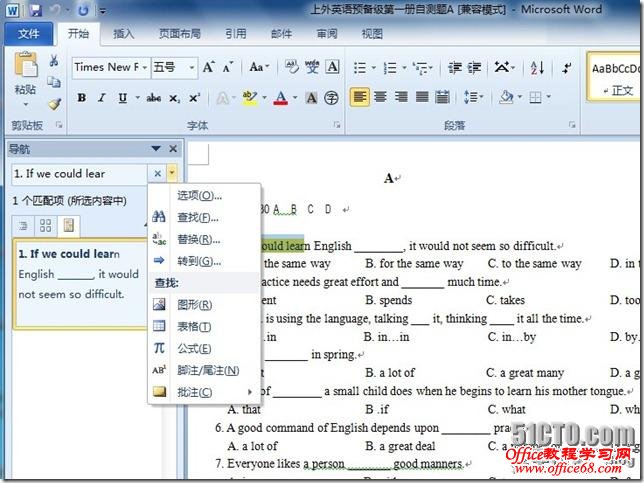Apply Character Border icon
This screenshot has width=644, height=483.
332,67
